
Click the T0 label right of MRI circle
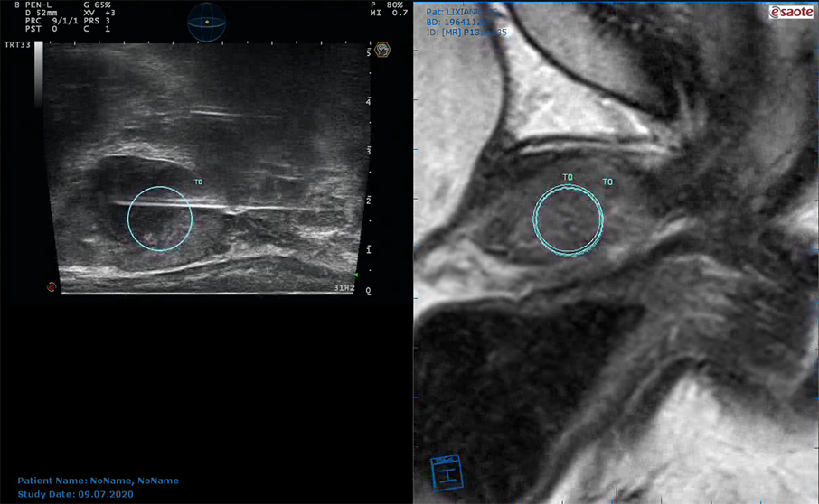[607, 182]
